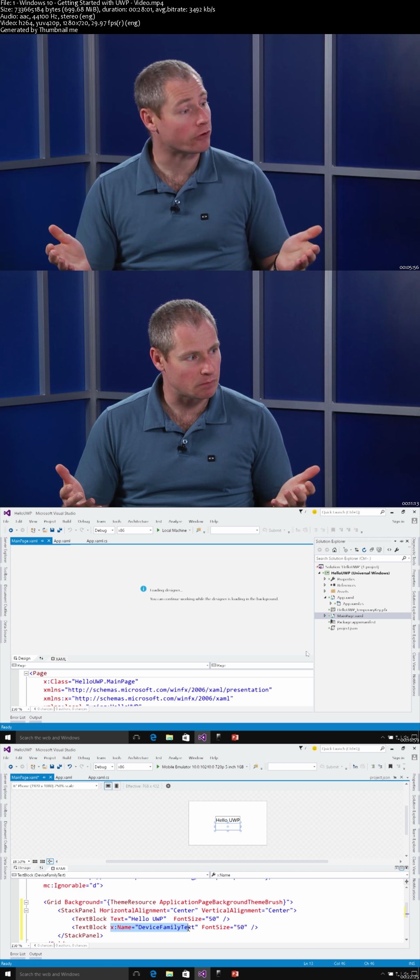Image resolution: width=420 pixels, height=980 pixels.
Task: Open PowerPoint from taskbar under Local Machine window
Action: (x=235, y=737)
